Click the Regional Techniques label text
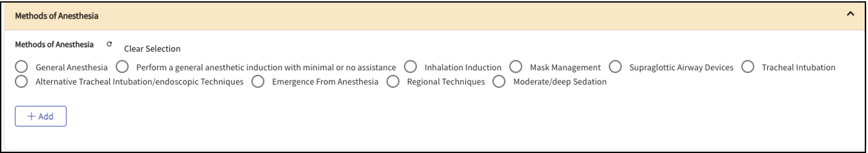Viewport: 868px width, 153px height. point(446,82)
